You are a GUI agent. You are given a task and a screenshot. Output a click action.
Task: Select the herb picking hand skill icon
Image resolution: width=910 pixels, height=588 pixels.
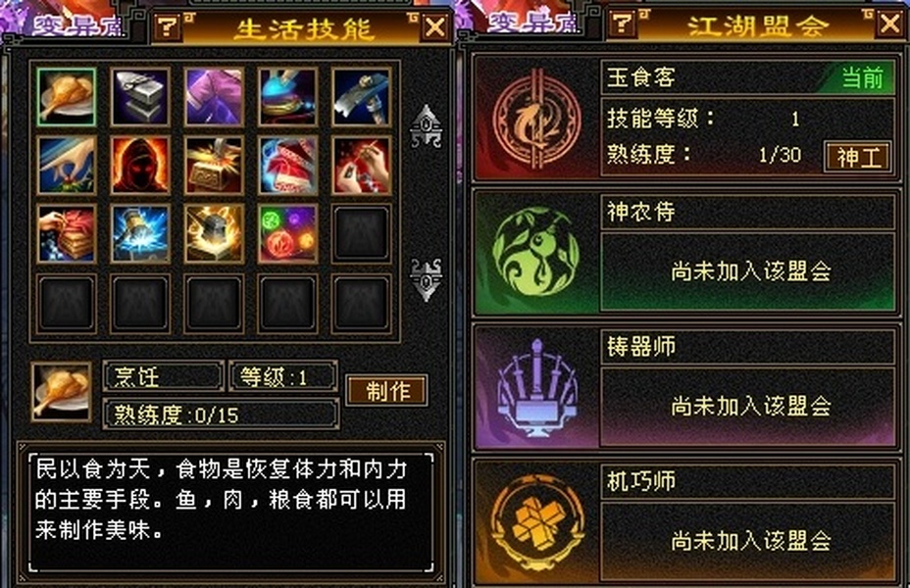(x=66, y=166)
